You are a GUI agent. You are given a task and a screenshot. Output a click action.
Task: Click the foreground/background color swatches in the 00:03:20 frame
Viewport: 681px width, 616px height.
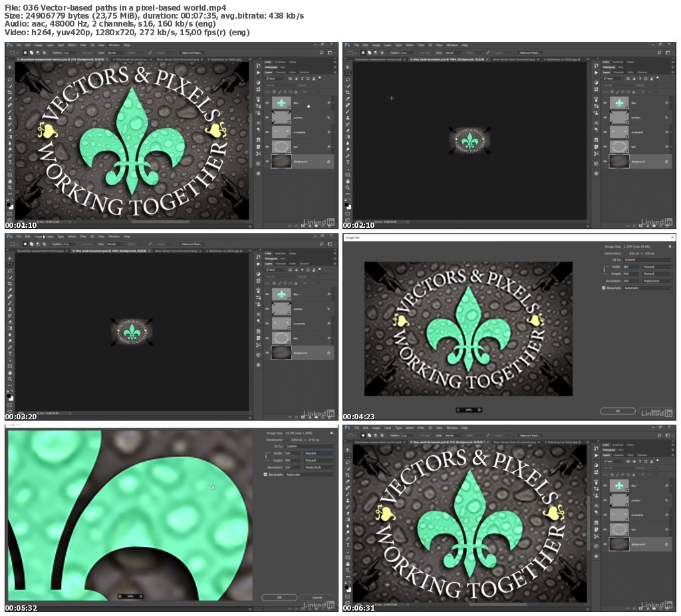tap(10, 397)
